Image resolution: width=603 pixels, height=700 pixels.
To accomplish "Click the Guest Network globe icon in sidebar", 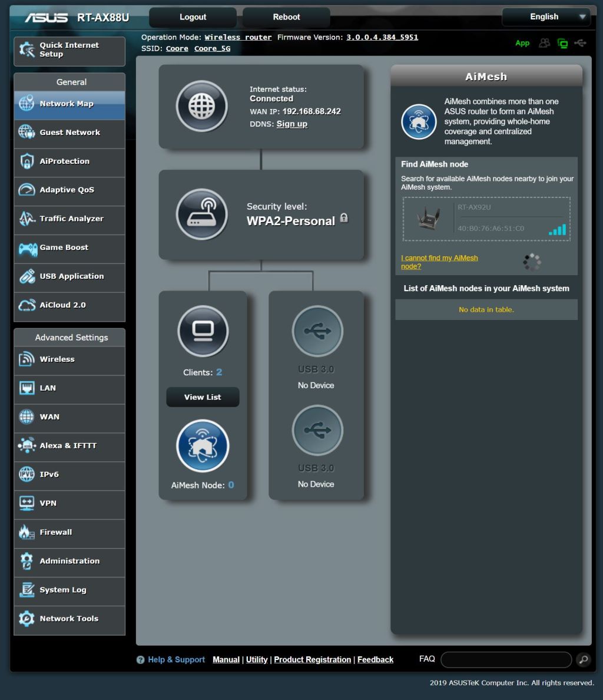I will tap(26, 132).
